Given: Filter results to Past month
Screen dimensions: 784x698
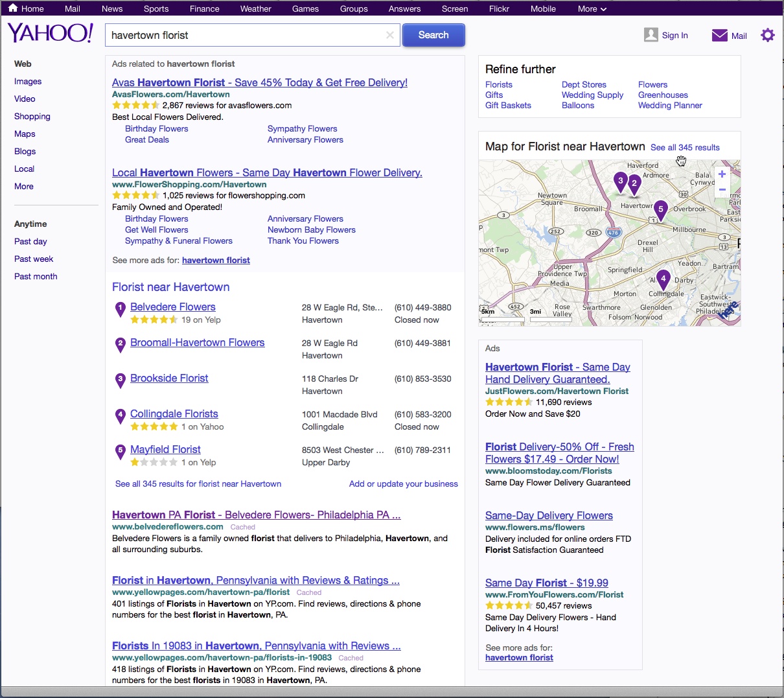Looking at the screenshot, I should (x=36, y=276).
